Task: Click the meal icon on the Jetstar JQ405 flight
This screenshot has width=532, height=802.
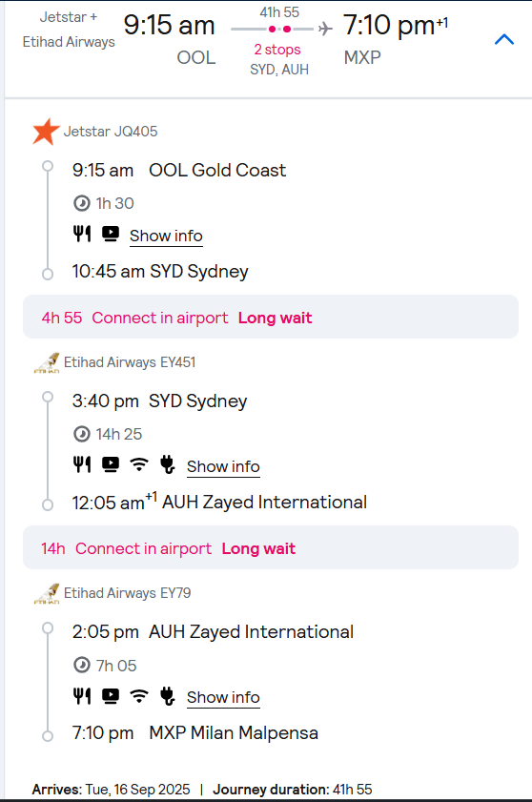Action: pos(82,234)
